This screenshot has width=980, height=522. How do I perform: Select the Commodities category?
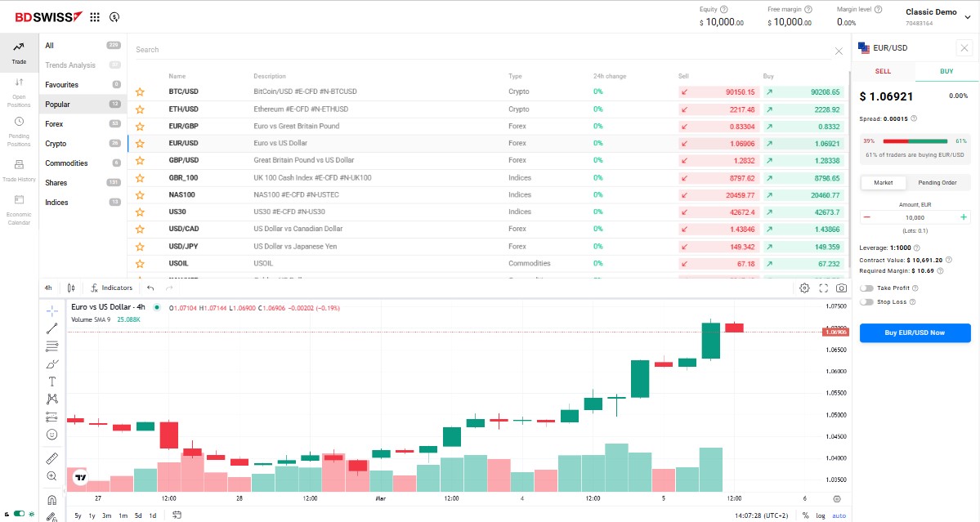coord(83,163)
